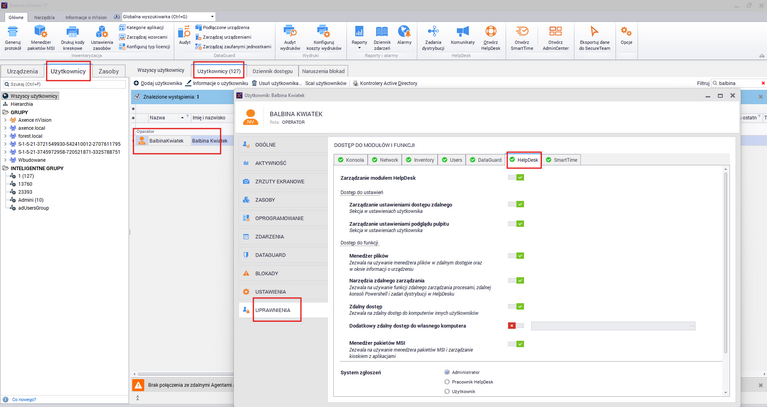Collapse INTELIGENTNE GRUPY folder

(6, 168)
